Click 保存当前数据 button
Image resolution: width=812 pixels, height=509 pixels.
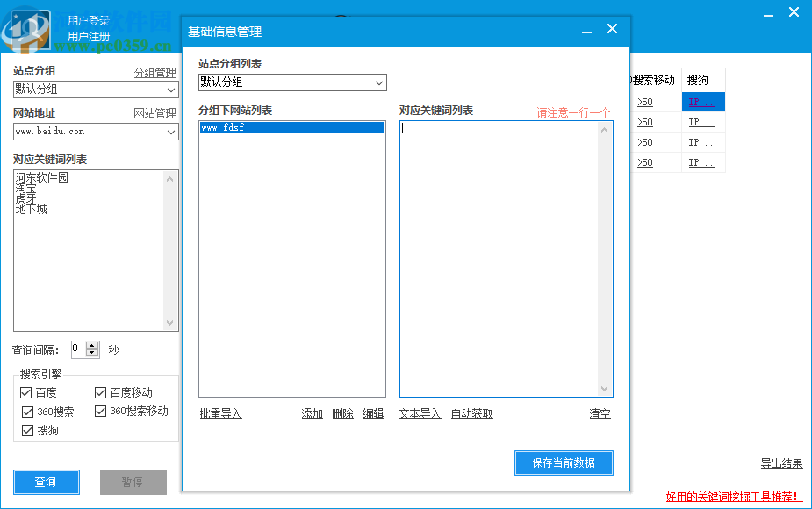563,462
